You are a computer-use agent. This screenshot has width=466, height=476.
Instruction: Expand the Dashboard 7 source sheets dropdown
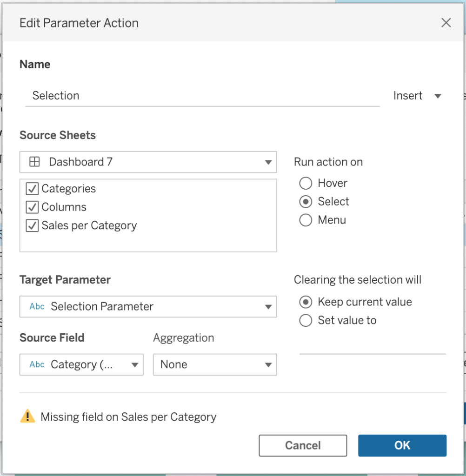pyautogui.click(x=268, y=162)
